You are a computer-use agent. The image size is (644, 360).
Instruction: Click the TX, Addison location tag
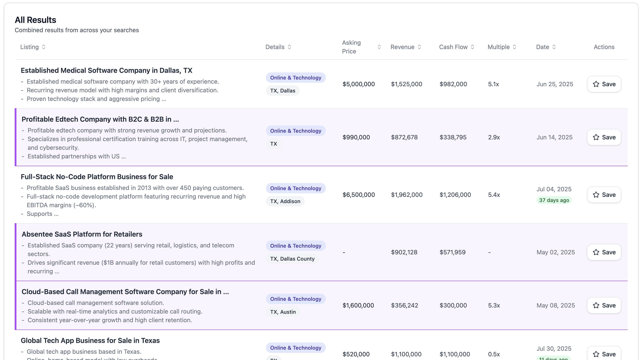(x=285, y=201)
